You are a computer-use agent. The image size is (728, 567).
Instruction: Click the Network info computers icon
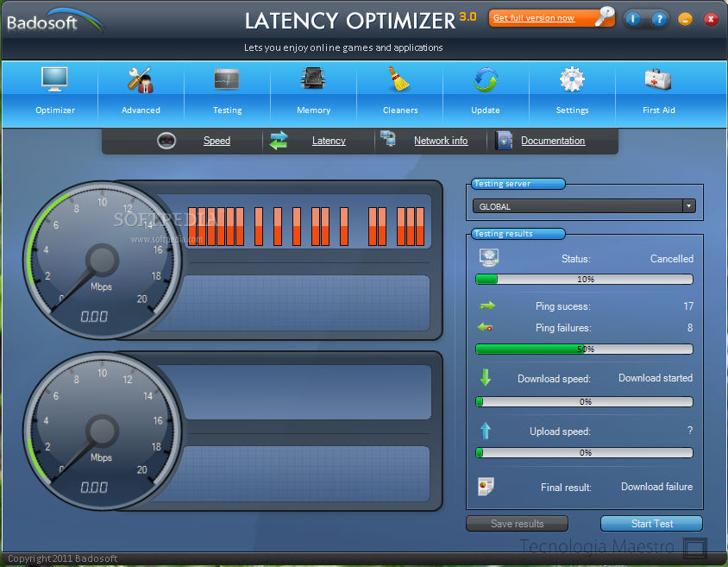(388, 138)
